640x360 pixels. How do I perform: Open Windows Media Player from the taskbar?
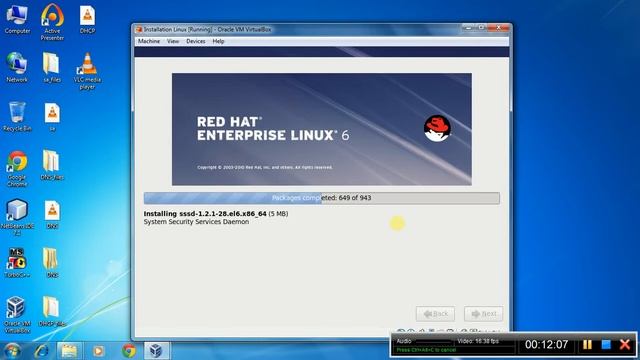point(98,351)
